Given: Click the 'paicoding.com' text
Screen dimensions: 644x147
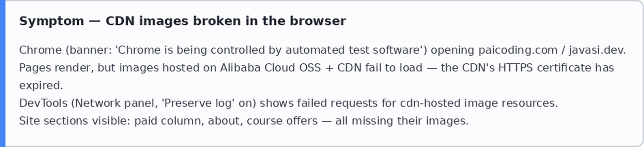Looking at the screenshot, I should coord(518,50).
